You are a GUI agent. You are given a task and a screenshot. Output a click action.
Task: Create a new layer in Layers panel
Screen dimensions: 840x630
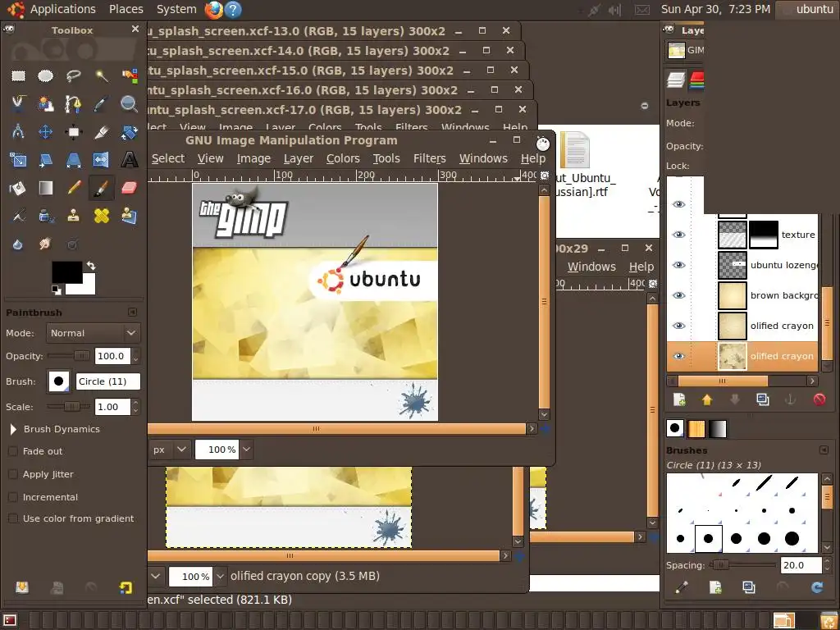[679, 399]
